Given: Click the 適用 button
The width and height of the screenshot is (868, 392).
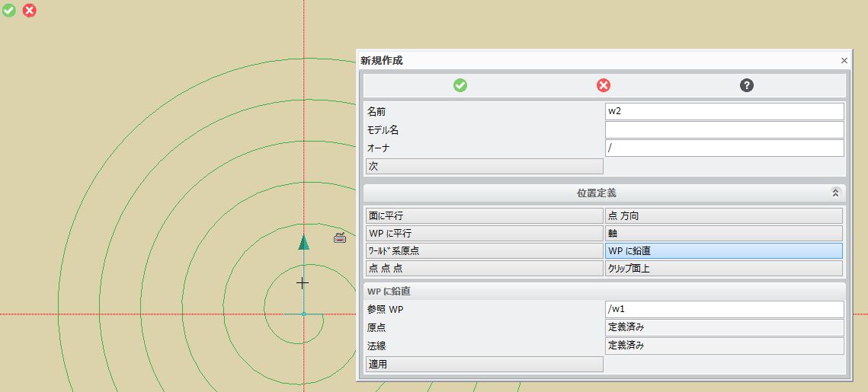Looking at the screenshot, I should coord(485,365).
